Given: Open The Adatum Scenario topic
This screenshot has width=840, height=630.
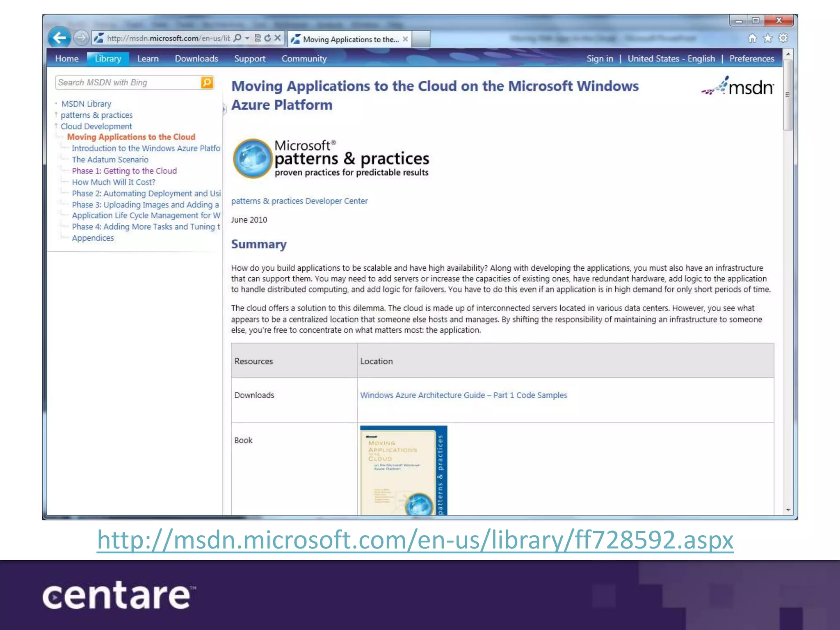Looking at the screenshot, I should tap(110, 160).
